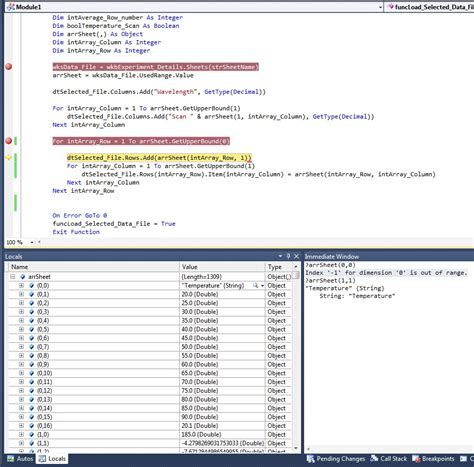Open the Breakpoints tab
Screen dimensions: 474x467
point(433,459)
